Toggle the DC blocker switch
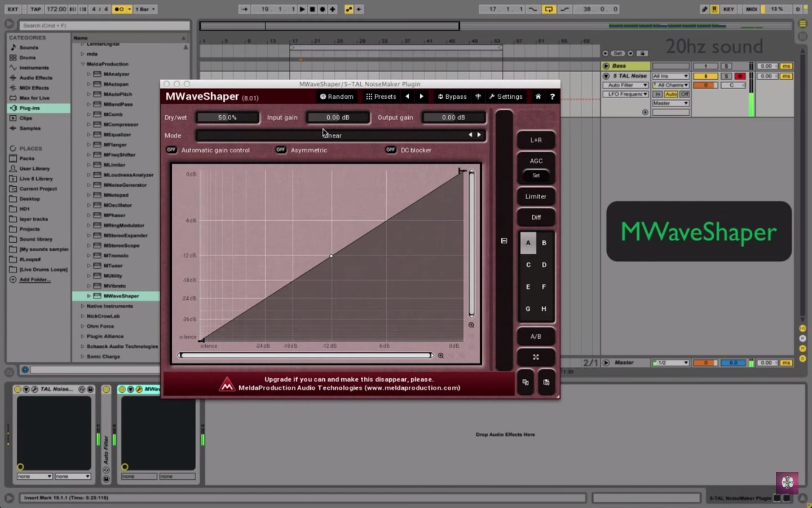This screenshot has width=812, height=508. click(x=391, y=150)
